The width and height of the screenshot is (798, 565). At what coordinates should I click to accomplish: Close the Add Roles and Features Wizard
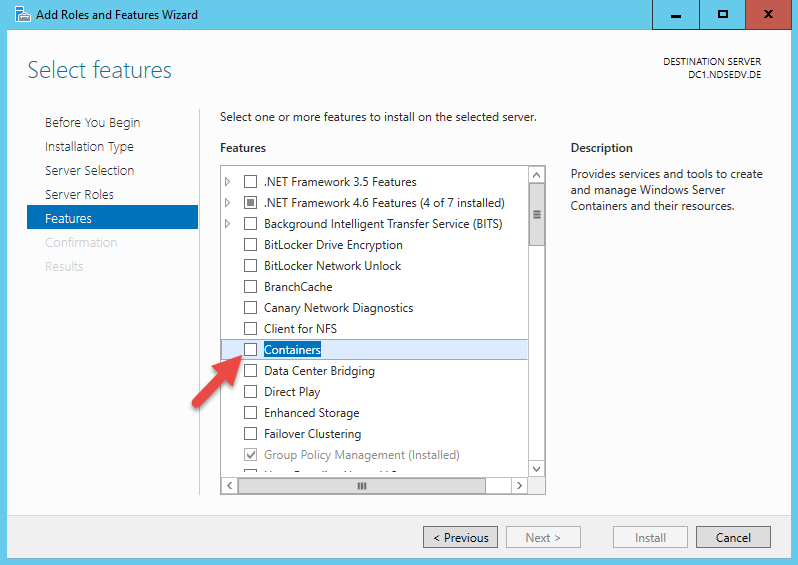click(767, 15)
